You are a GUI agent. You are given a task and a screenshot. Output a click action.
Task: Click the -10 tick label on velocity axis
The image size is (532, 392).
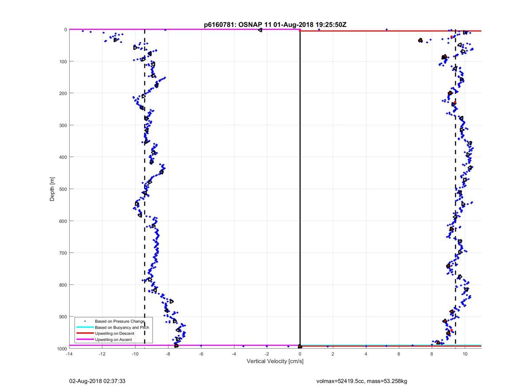click(135, 354)
